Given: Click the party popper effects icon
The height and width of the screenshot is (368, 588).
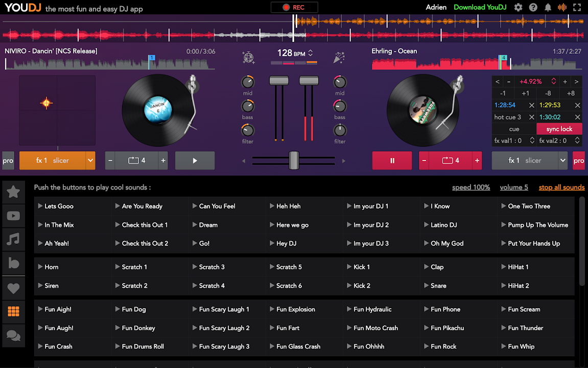Looking at the screenshot, I should coord(339,57).
